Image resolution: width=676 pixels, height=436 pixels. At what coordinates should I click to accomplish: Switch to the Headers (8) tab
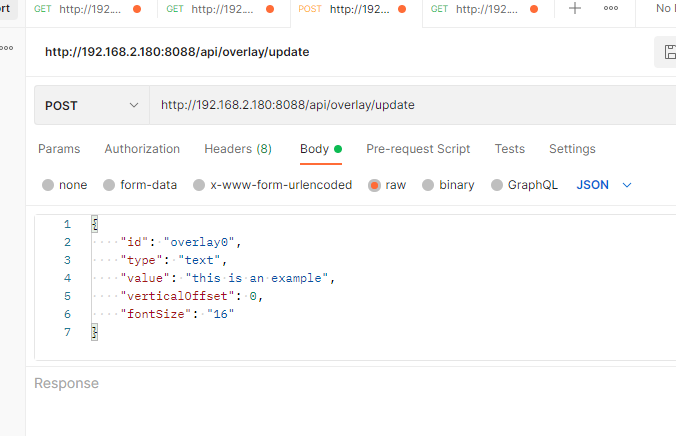click(x=237, y=149)
